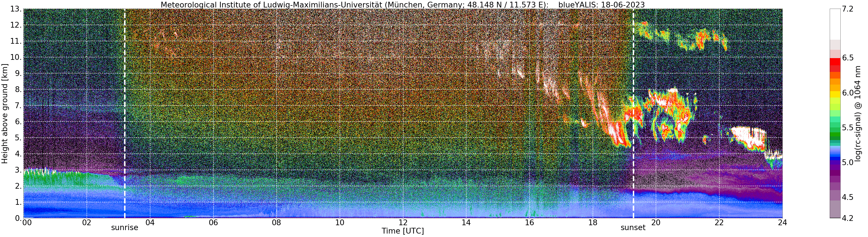Click the '24' time tick label
This screenshot has width=868, height=237.
(782, 223)
